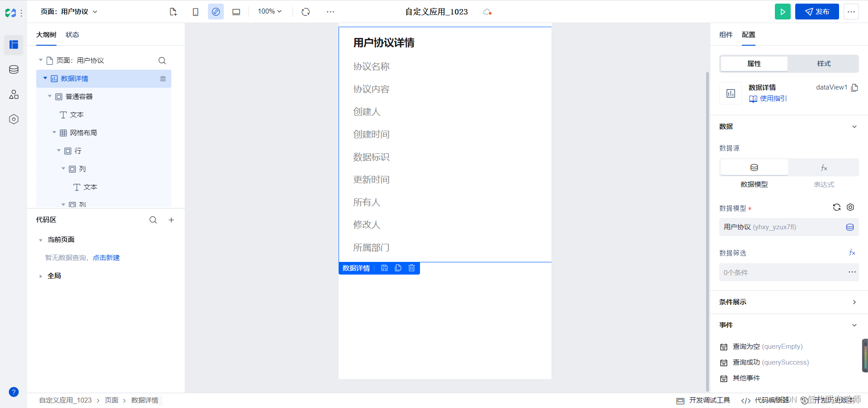The image size is (868, 408).
Task: Collapse the 数据详情 tree node
Action: click(45, 78)
